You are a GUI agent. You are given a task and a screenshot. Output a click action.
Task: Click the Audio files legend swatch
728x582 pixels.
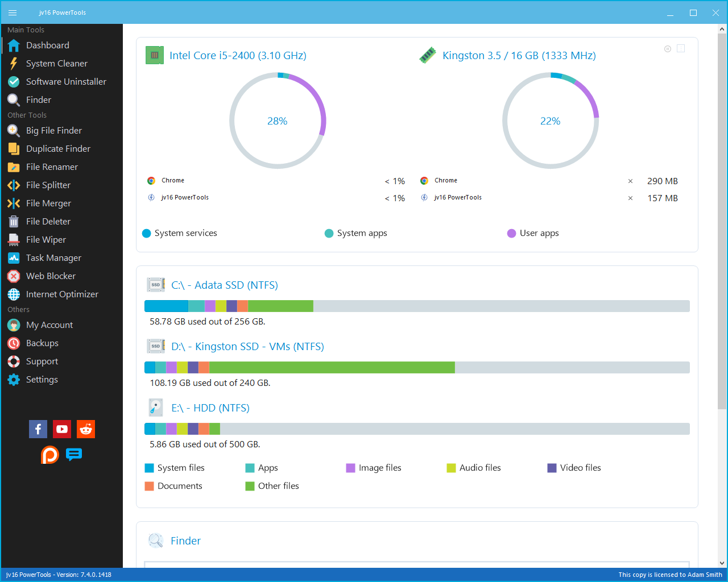[x=451, y=468]
